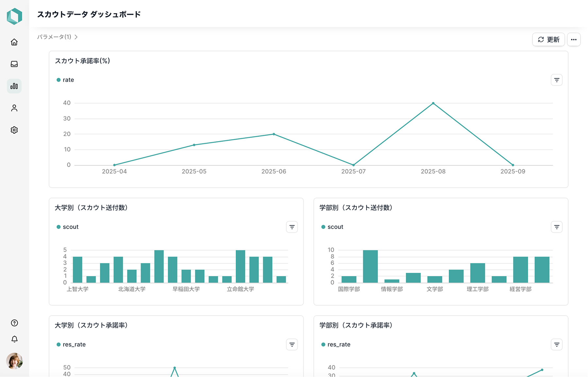Open the inbox icon in the sidebar

tap(14, 64)
